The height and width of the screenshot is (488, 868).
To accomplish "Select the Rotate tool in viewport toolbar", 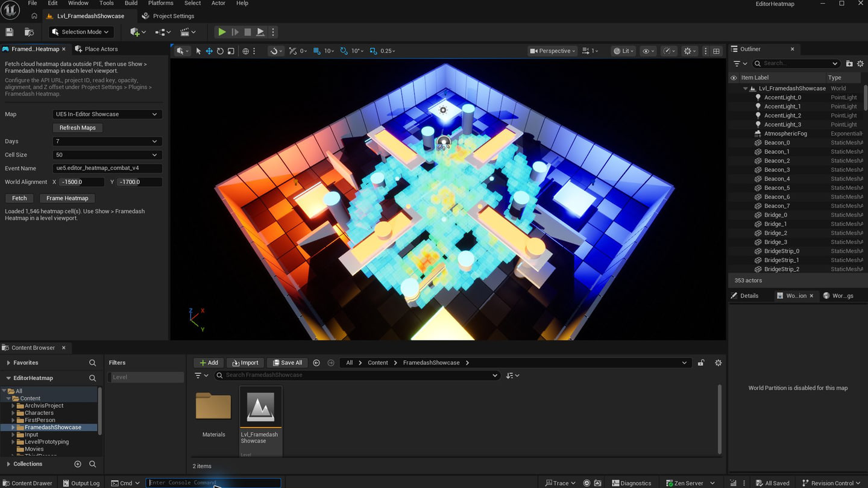I will pos(220,51).
